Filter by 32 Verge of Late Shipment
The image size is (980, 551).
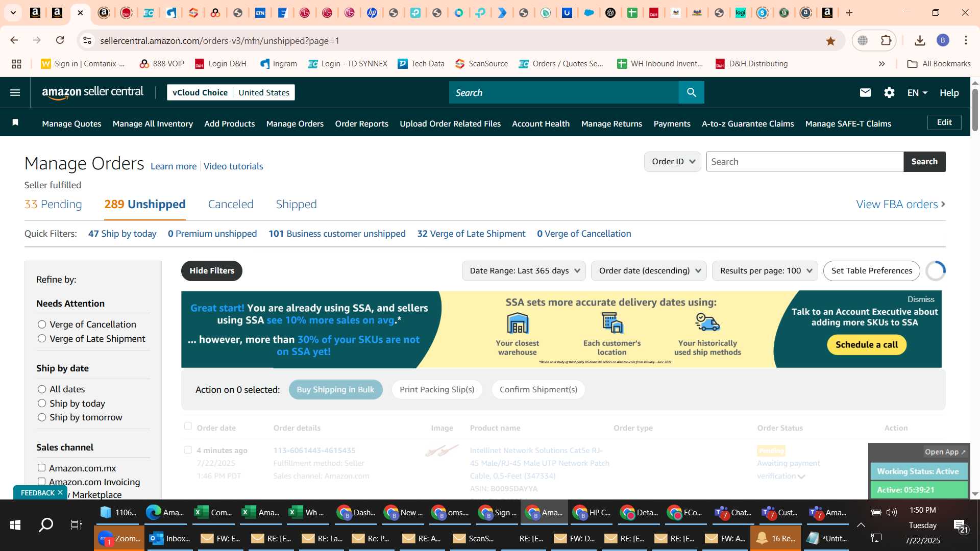coord(471,234)
